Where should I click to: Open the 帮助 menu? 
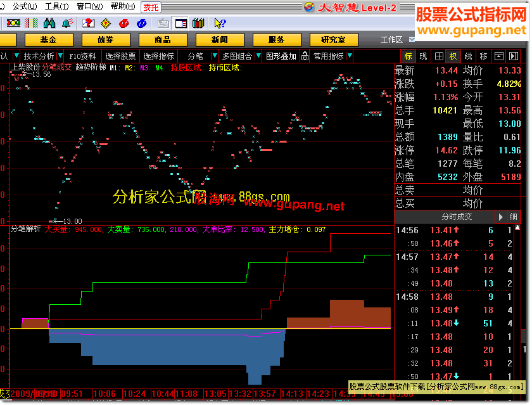[123, 6]
